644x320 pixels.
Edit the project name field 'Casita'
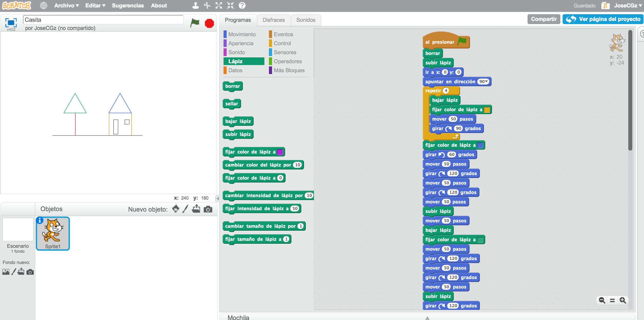103,19
